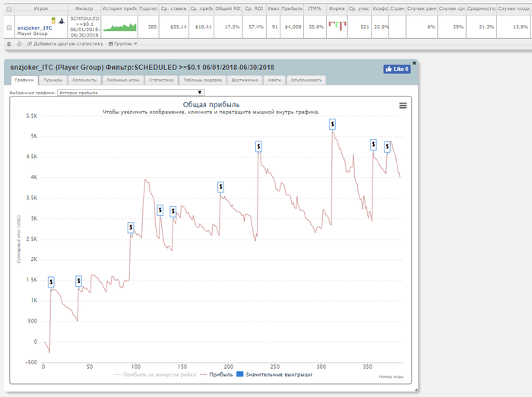Sort by the Игрок column header
The width and height of the screenshot is (532, 397).
(41, 8)
